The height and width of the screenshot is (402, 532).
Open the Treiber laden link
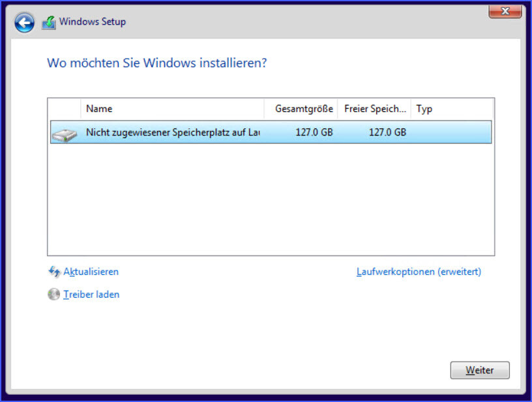pos(91,294)
